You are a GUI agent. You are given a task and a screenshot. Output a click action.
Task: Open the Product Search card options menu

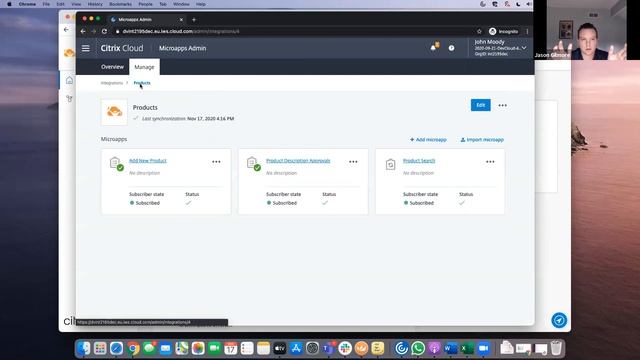click(x=490, y=162)
